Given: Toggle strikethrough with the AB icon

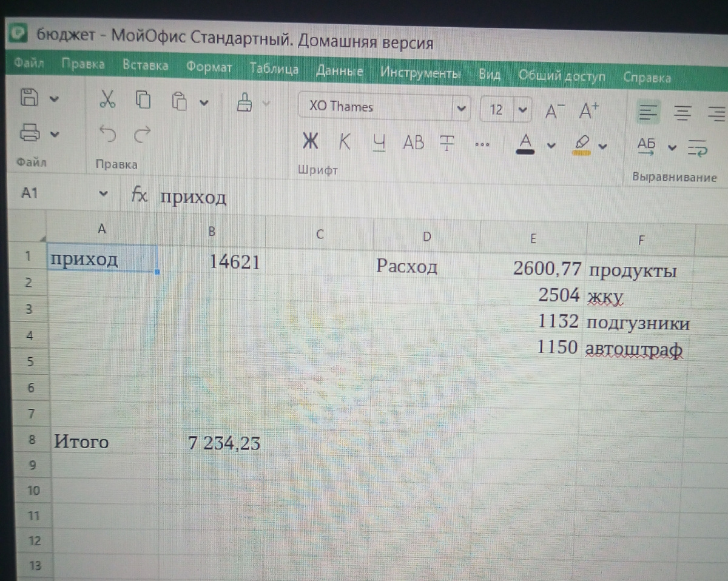Looking at the screenshot, I should 413,143.
